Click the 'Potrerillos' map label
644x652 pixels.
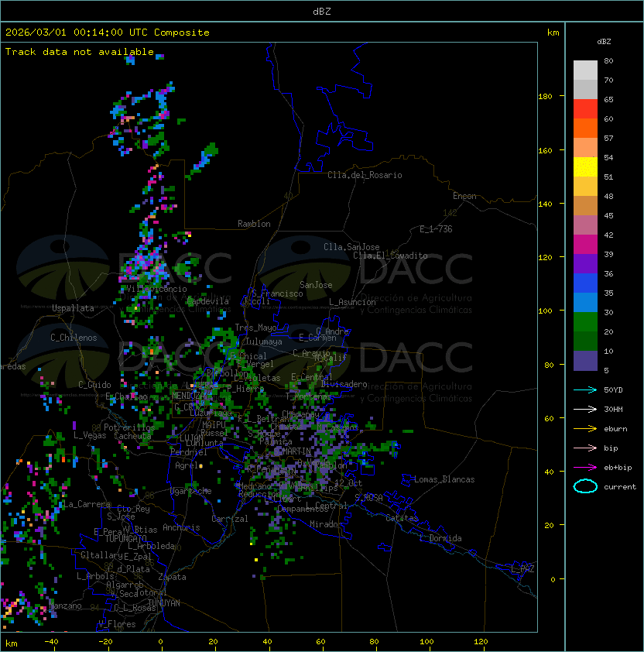tap(129, 427)
